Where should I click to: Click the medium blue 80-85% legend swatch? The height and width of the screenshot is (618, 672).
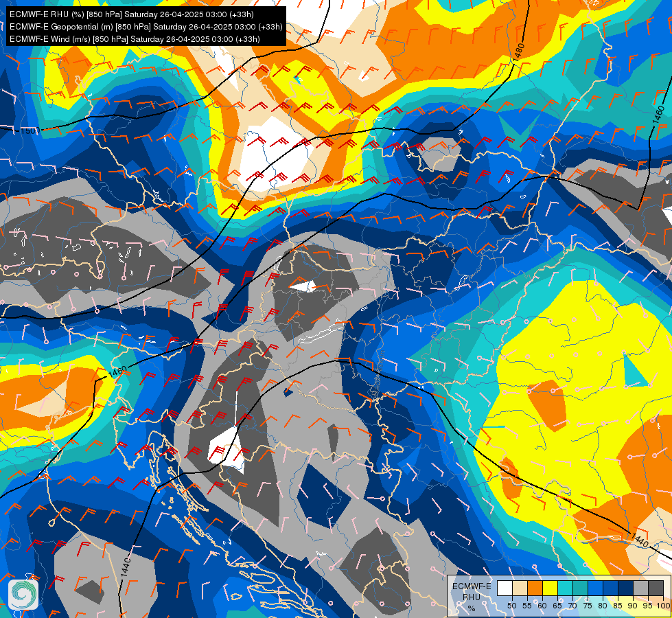(x=611, y=588)
